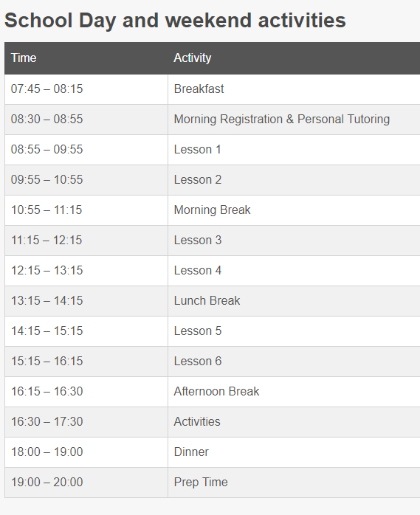Click the 15:15 – 16:15 time cell
Viewport: 420px width, 515px height.
click(x=86, y=362)
